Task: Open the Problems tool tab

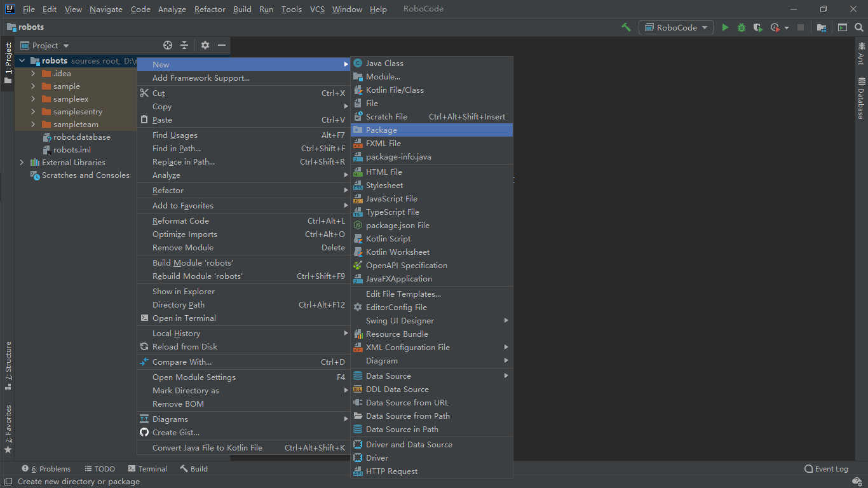Action: pyautogui.click(x=46, y=469)
